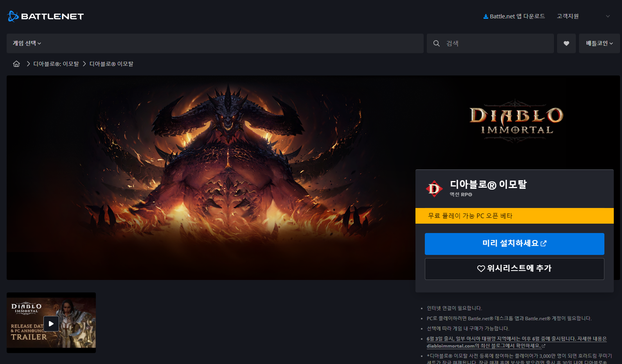Viewport: 622px width, 364px height.
Task: Click the magnifier search icon
Action: (x=437, y=43)
